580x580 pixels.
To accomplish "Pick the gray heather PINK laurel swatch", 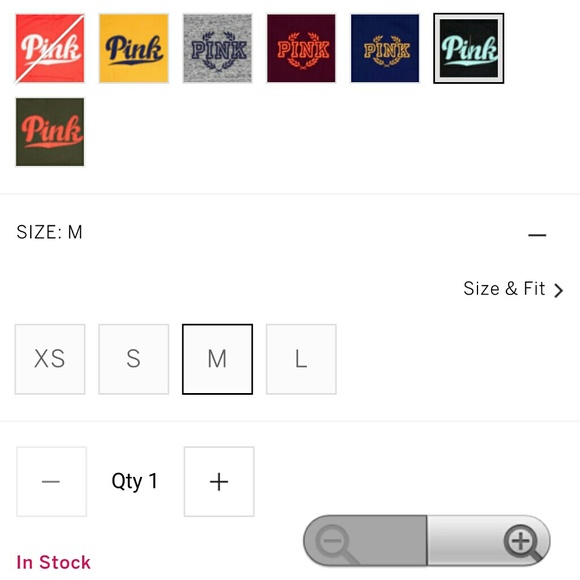I will (218, 48).
